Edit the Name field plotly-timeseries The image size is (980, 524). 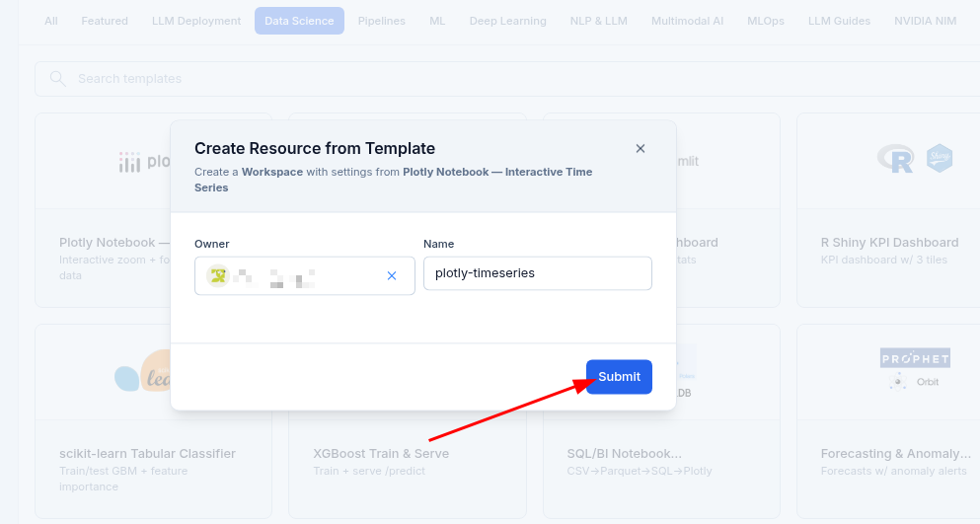pos(538,273)
